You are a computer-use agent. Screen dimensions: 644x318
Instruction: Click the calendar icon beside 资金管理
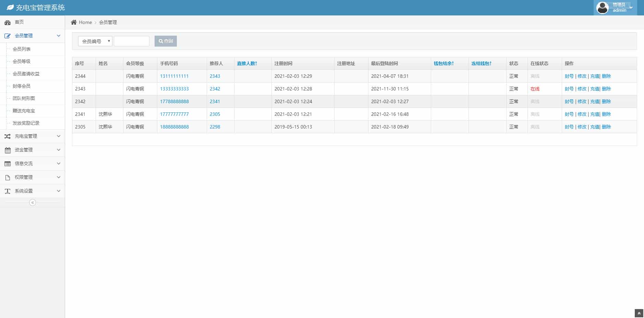pos(8,150)
